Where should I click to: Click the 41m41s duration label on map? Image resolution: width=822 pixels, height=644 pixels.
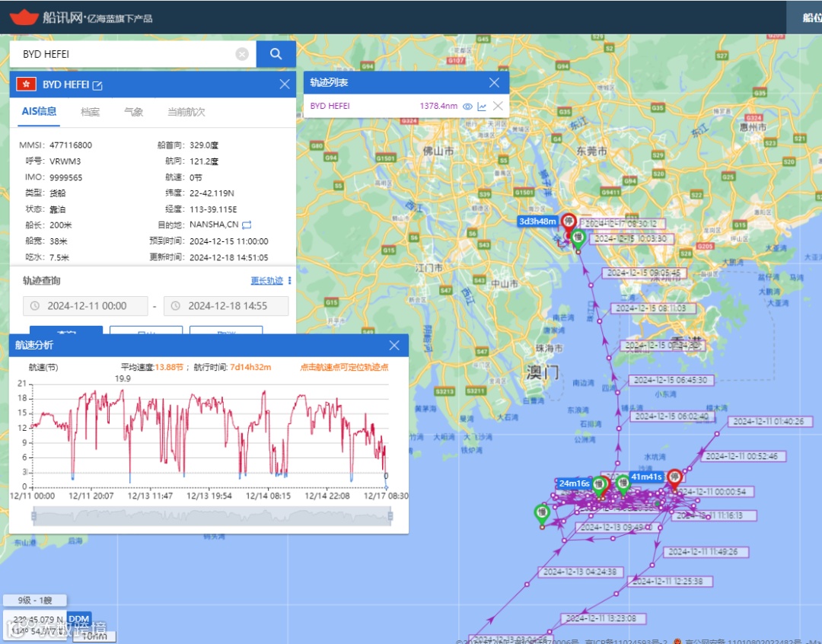coord(646,477)
